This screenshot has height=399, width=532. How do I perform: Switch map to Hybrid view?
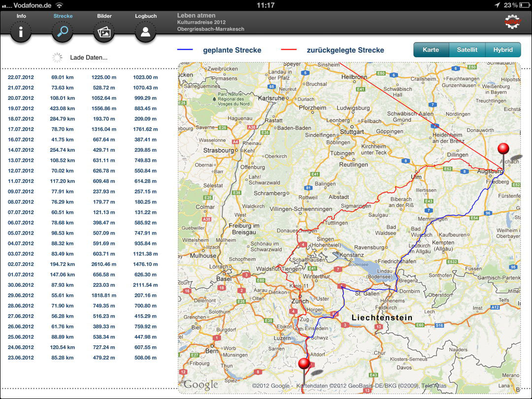(503, 50)
